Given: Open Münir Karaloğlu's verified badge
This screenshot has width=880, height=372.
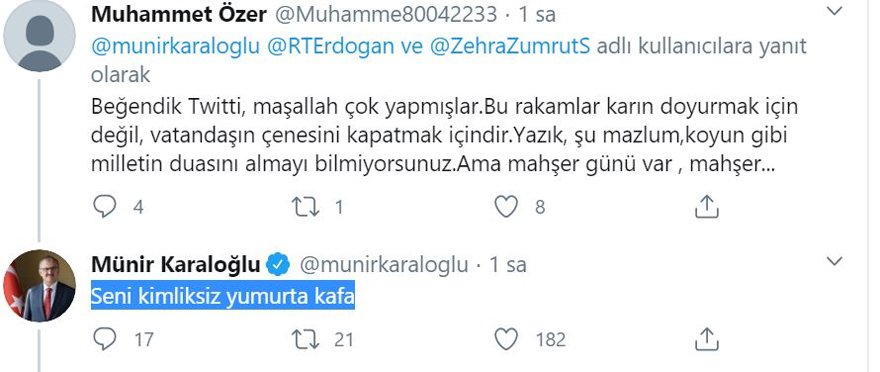Looking at the screenshot, I should (x=278, y=265).
